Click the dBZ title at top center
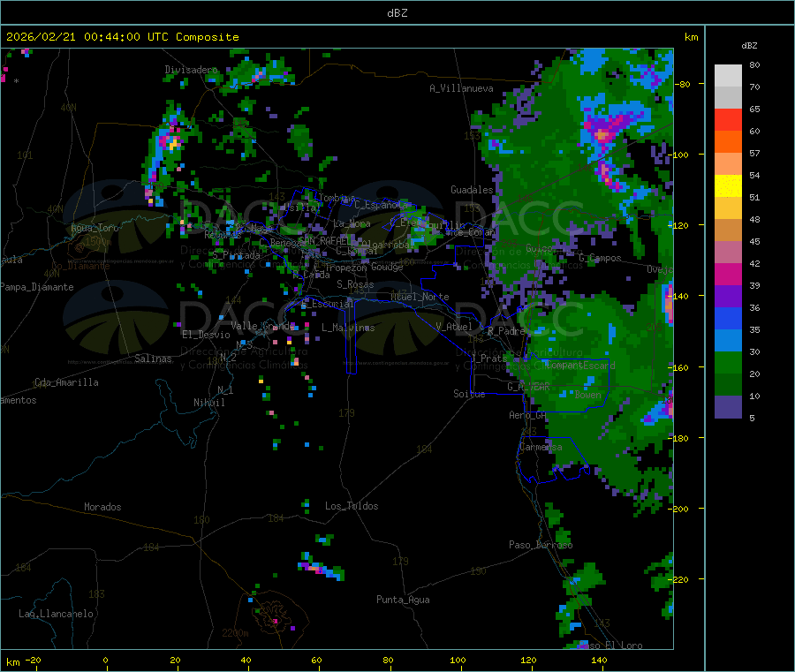The height and width of the screenshot is (672, 795). point(397,13)
